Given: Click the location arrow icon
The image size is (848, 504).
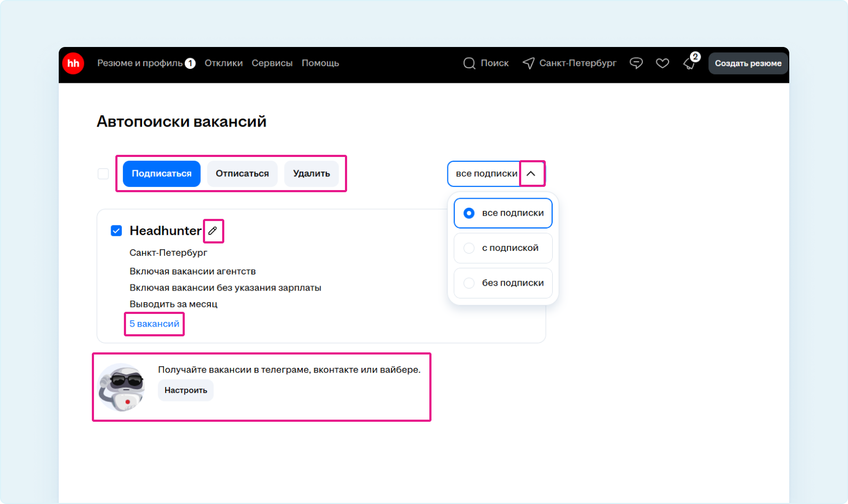Looking at the screenshot, I should [528, 64].
